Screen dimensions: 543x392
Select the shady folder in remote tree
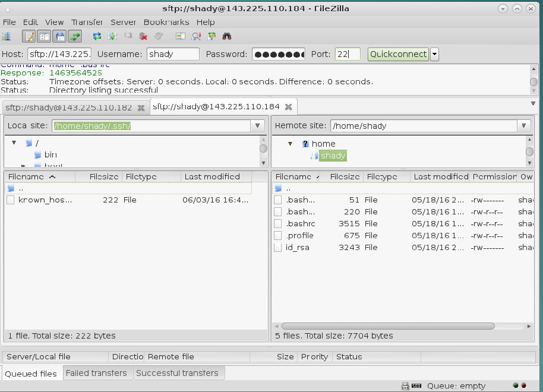tap(333, 156)
